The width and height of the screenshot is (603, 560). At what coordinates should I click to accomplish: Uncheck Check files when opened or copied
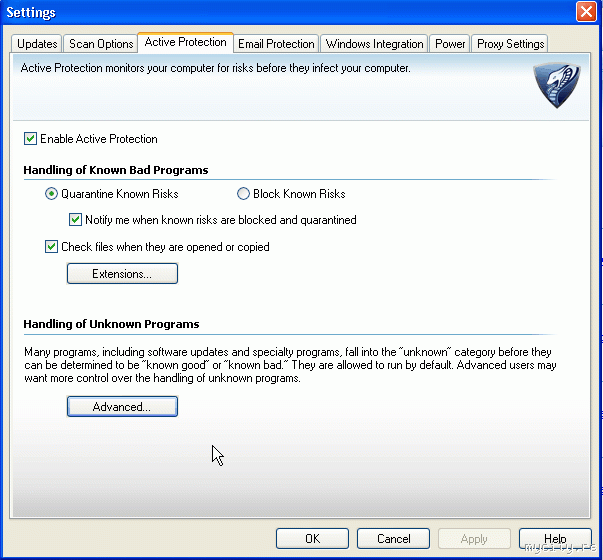(x=52, y=247)
